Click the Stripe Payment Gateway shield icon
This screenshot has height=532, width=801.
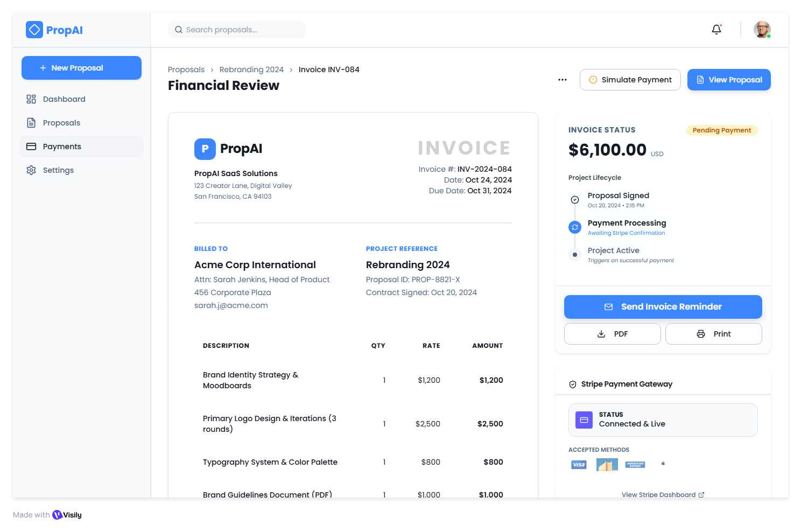(572, 384)
